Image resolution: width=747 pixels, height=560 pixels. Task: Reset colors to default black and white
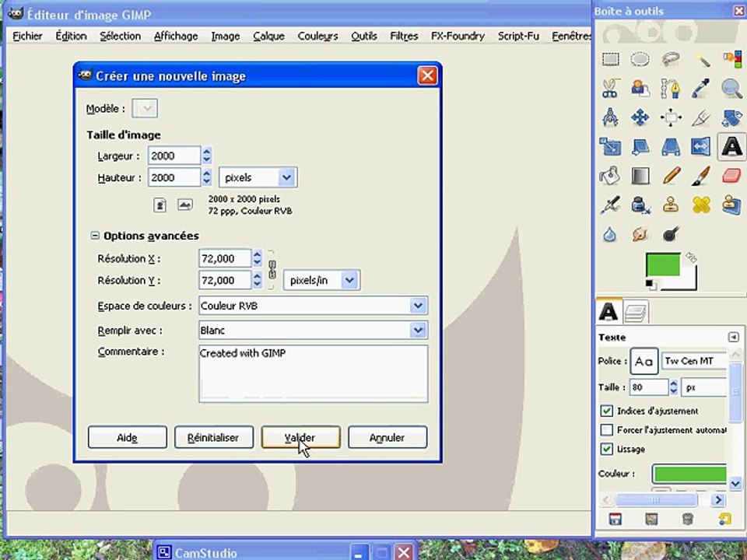tap(651, 285)
